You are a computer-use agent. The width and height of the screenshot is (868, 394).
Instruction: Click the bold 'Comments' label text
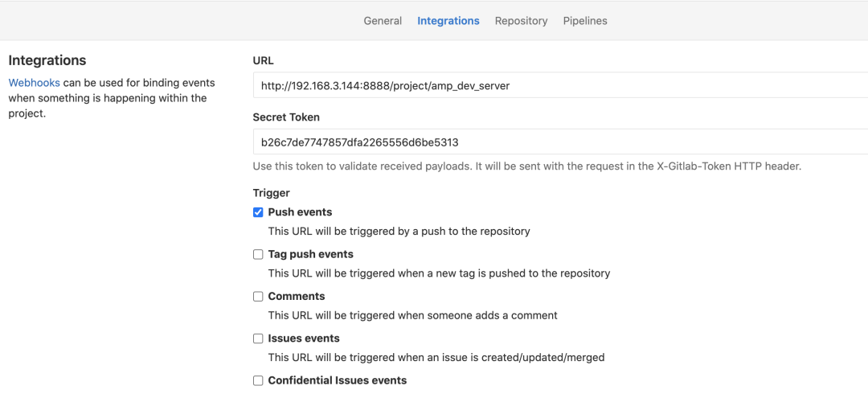click(x=297, y=297)
